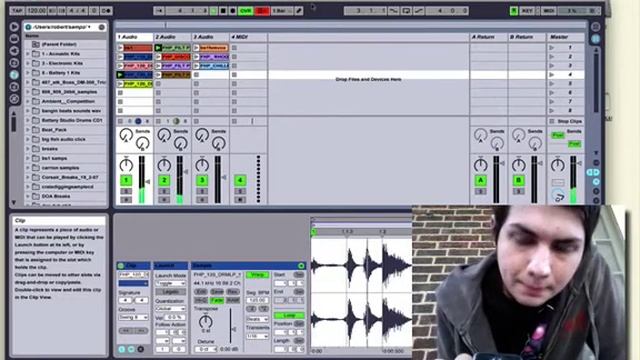Select the A Return track header
The width and height of the screenshot is (640, 360).
pos(489,37)
